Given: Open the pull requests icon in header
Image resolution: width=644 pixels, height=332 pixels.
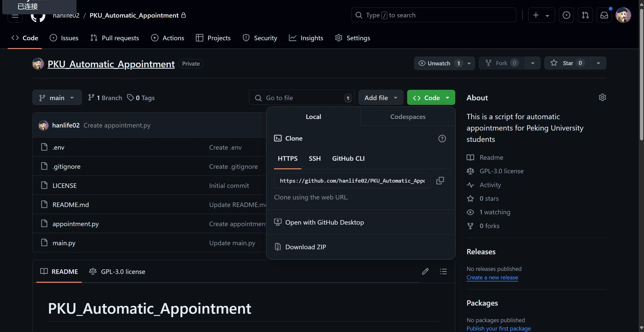Looking at the screenshot, I should pyautogui.click(x=585, y=15).
